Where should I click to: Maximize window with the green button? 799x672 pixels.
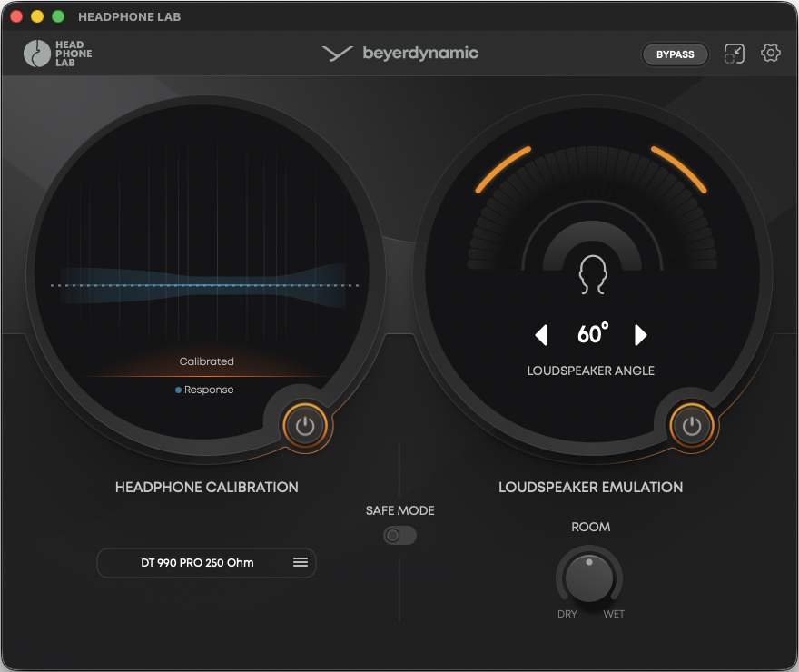[x=58, y=16]
